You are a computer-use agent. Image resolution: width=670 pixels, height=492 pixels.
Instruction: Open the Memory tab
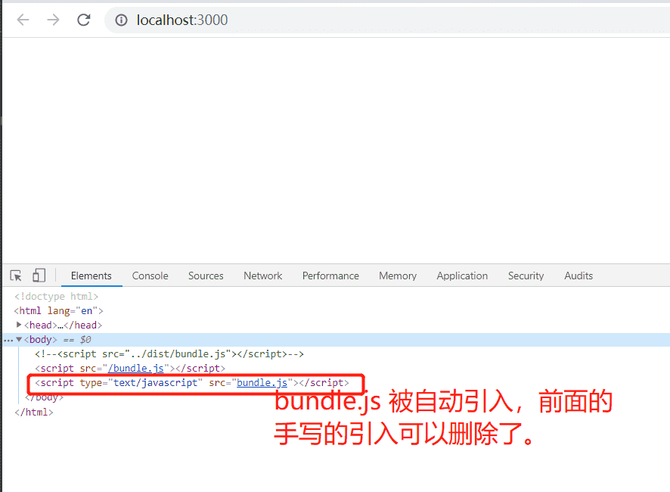coord(397,276)
